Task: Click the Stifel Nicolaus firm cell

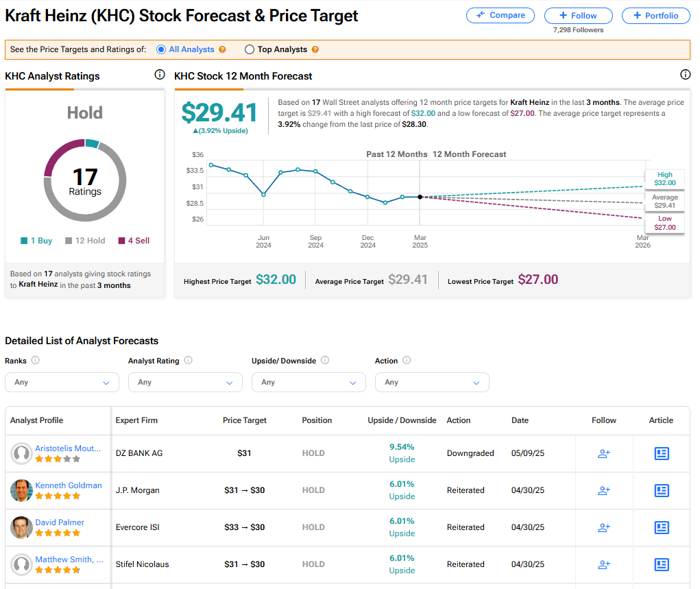Action: coord(143,564)
